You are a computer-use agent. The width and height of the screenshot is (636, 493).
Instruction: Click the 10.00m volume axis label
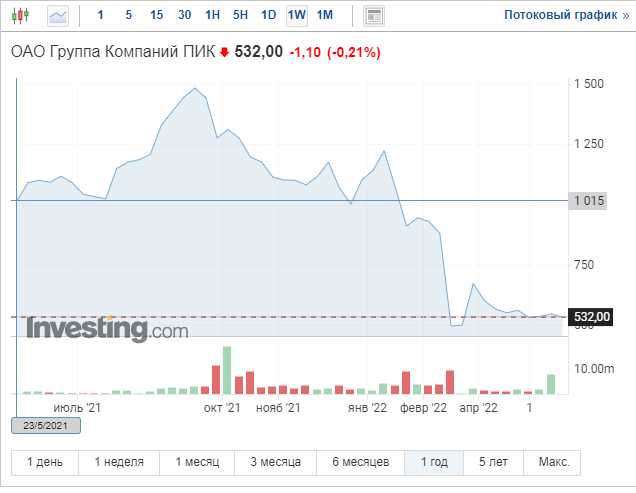[x=594, y=369]
